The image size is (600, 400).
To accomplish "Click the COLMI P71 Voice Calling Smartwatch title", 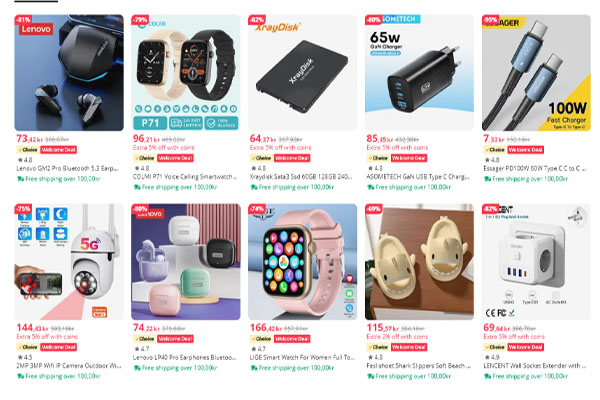I will click(185, 177).
